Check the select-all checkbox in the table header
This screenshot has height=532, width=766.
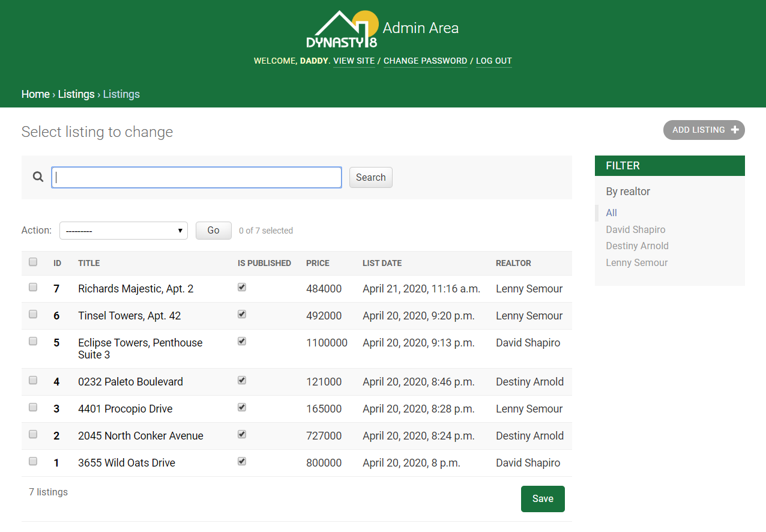click(32, 262)
